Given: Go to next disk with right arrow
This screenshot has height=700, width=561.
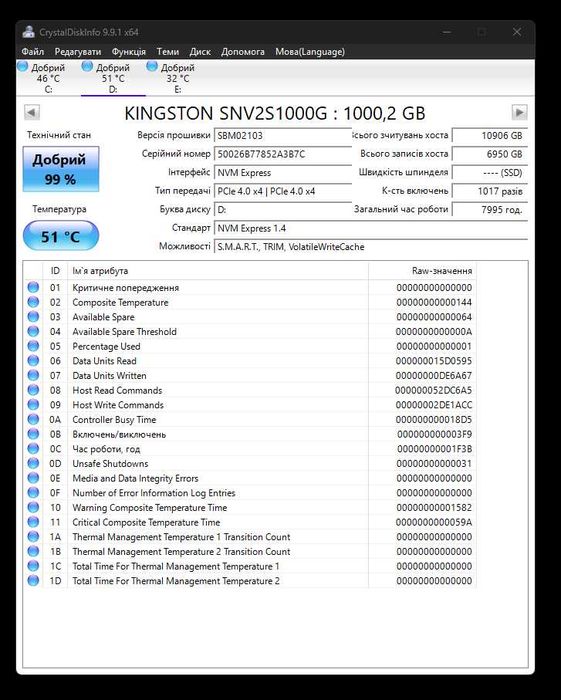Looking at the screenshot, I should click(519, 112).
